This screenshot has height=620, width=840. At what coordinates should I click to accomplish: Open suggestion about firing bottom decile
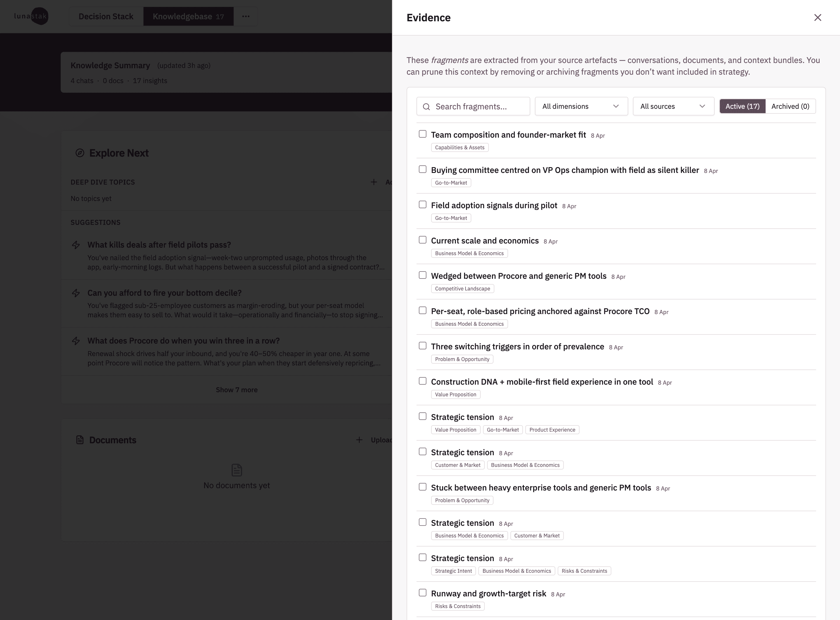coord(164,293)
